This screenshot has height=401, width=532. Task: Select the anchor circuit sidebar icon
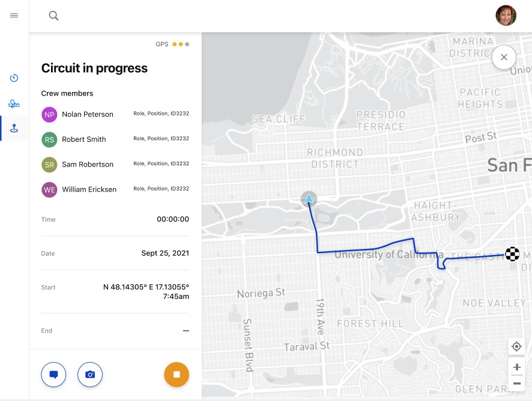pyautogui.click(x=14, y=128)
